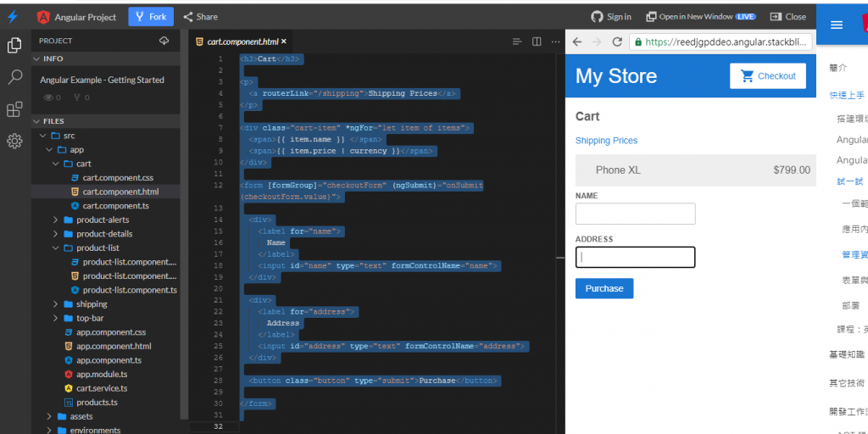
Task: Open 快速上手 in the docs sidebar
Action: pos(847,95)
